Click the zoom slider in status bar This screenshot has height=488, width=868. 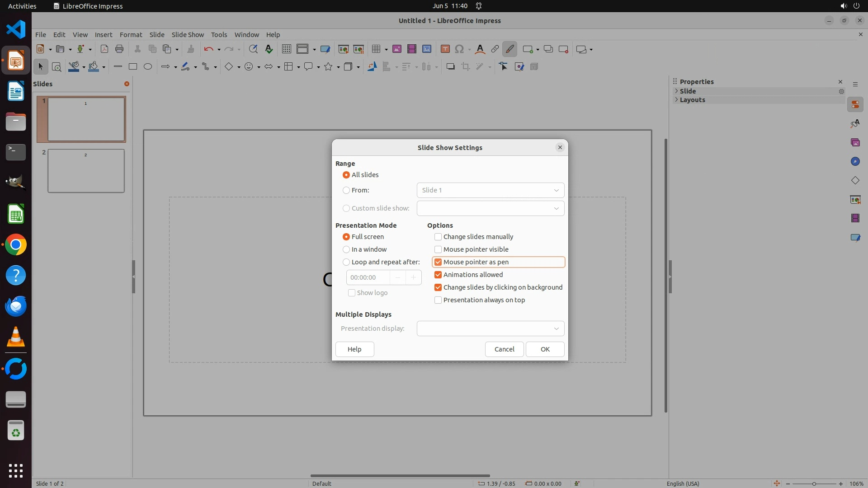814,483
